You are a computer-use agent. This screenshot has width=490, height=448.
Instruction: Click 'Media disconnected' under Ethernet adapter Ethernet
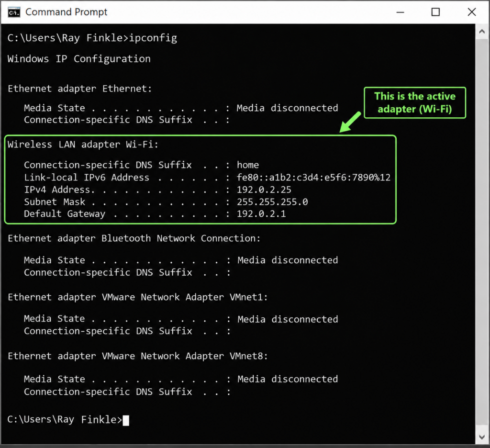(287, 108)
